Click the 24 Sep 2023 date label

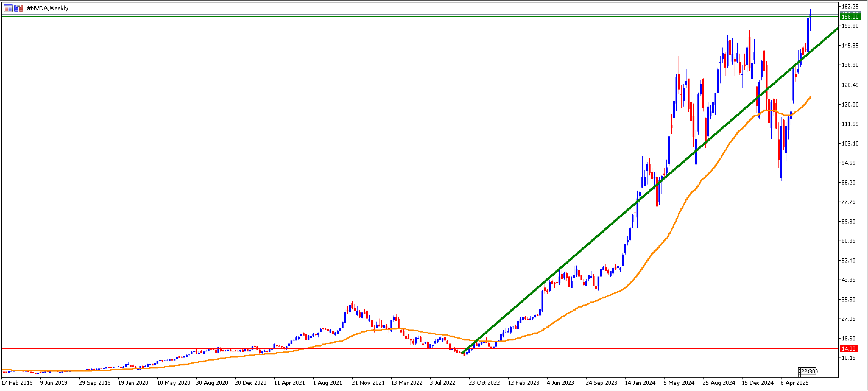602,383
